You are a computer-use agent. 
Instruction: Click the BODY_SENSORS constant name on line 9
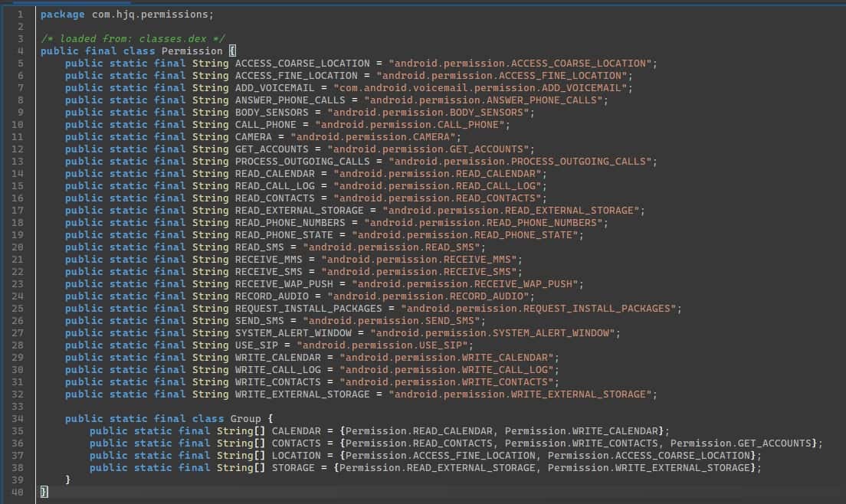[271, 113]
